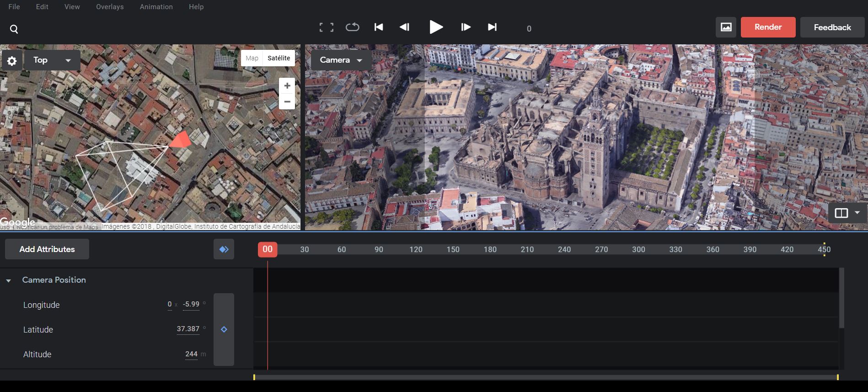The width and height of the screenshot is (868, 392).
Task: Switch to Map view type
Action: pyautogui.click(x=252, y=58)
